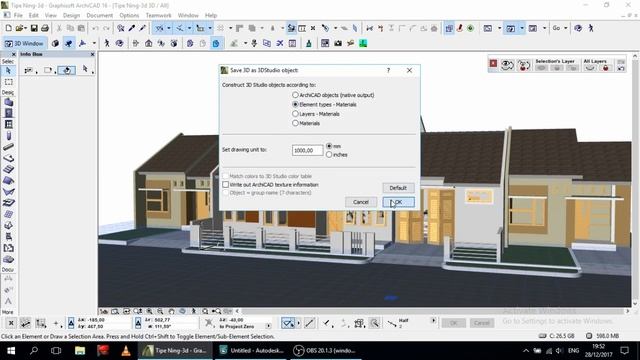This screenshot has width=640, height=360.
Task: Click the Zoom In icon below 3D view
Action: click(x=149, y=311)
